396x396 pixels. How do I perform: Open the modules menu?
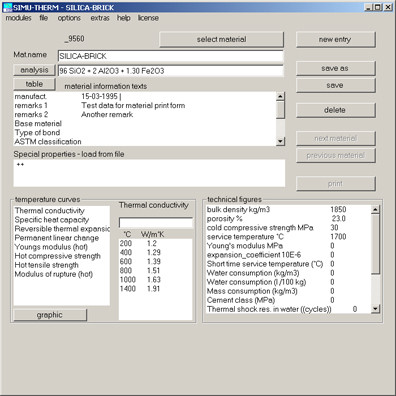pos(18,18)
